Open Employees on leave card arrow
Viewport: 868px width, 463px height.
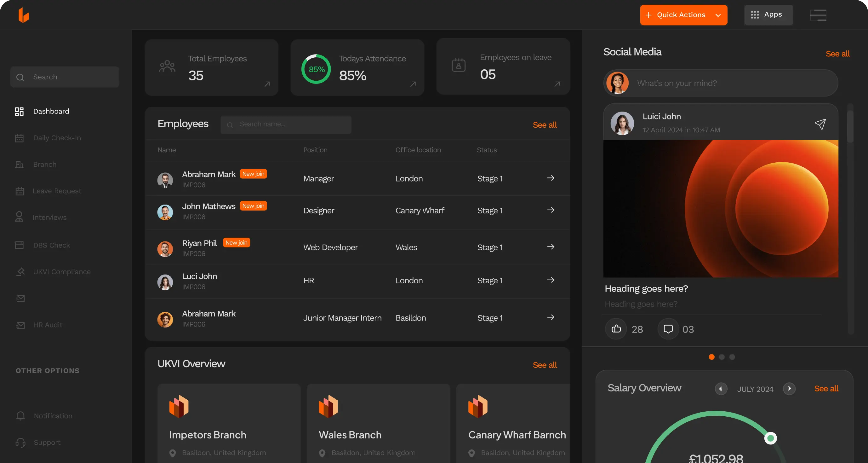[x=557, y=84]
